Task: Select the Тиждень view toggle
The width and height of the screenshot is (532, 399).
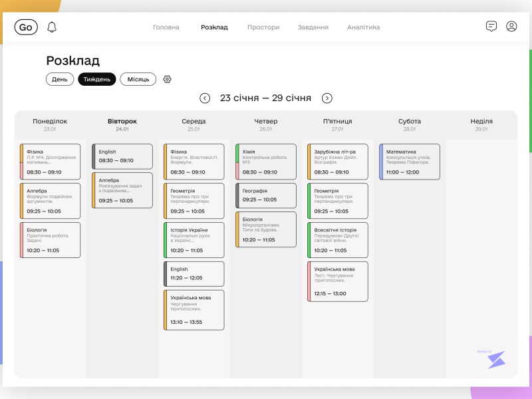Action: pyautogui.click(x=97, y=78)
